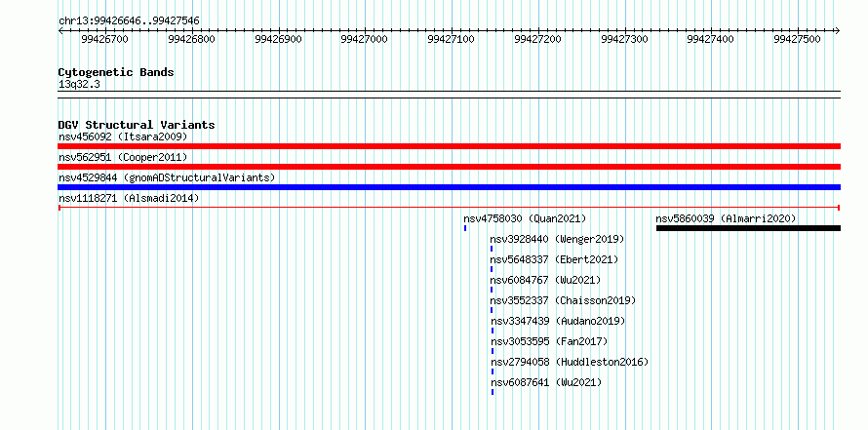Screen dimensions: 868x430
Task: Click the left arrowhead of the ruler
Action: pos(60,31)
